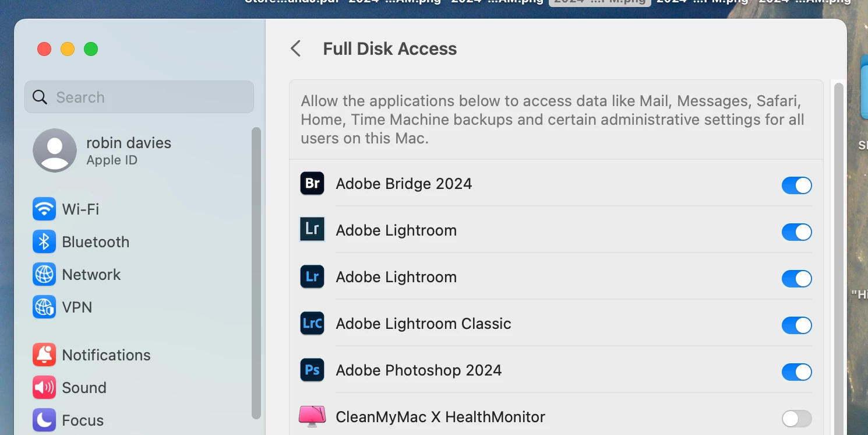Image resolution: width=868 pixels, height=435 pixels.
Task: Enable CleanMyMac X HealthMonitor disk access
Action: coord(796,419)
